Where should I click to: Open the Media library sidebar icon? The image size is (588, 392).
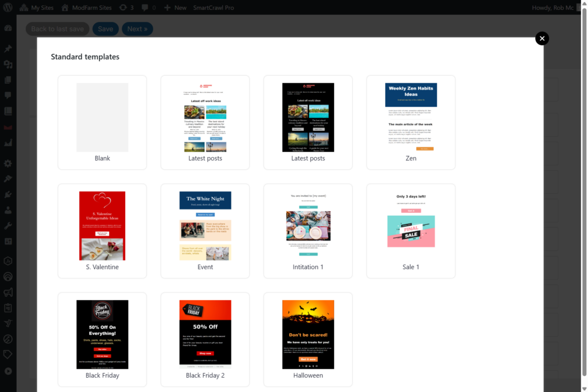tap(8, 64)
